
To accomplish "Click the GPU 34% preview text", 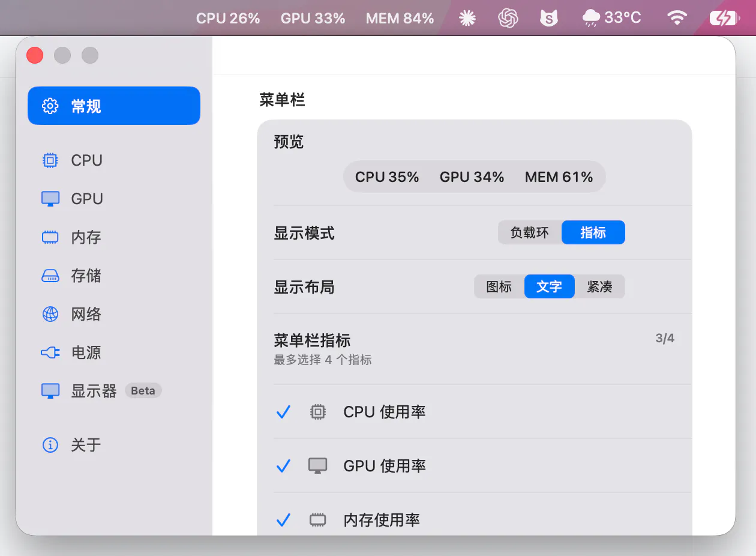I will point(472,177).
